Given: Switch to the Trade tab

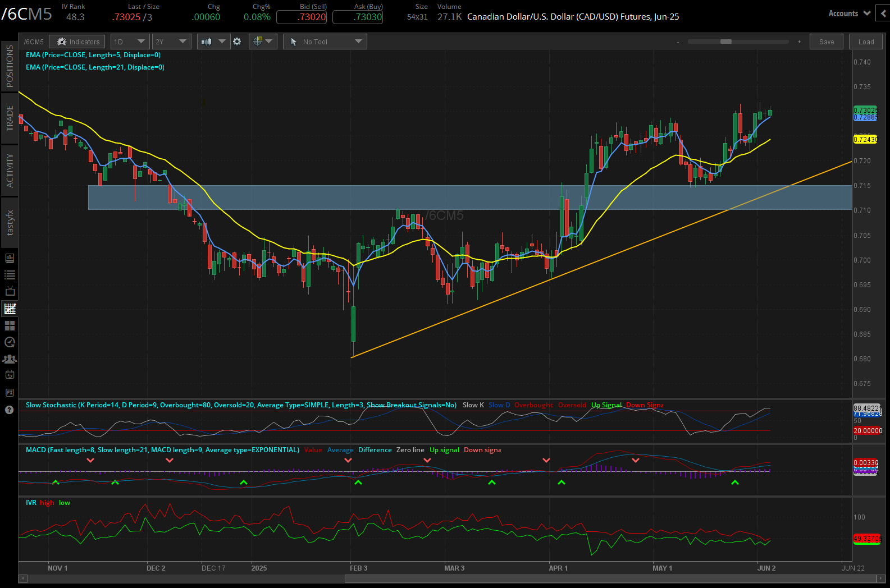Looking at the screenshot, I should click(10, 118).
